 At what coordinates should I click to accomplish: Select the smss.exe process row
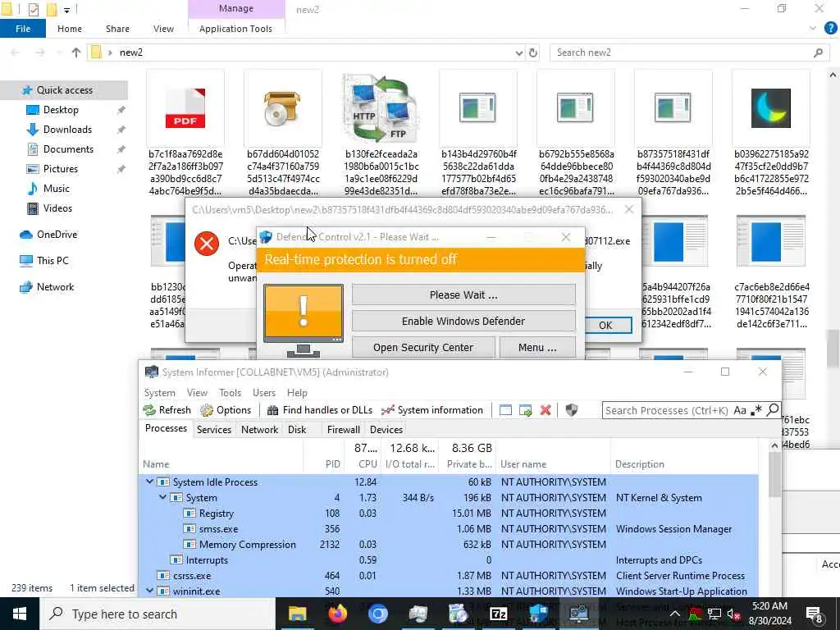pyautogui.click(x=449, y=529)
